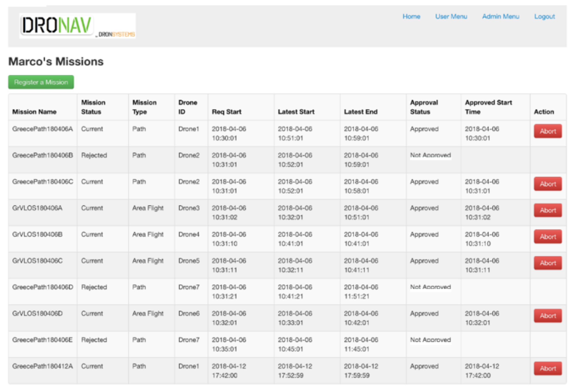Abort the GreecePath180406C mission
Viewport: 575px width, 392px height.
548,184
